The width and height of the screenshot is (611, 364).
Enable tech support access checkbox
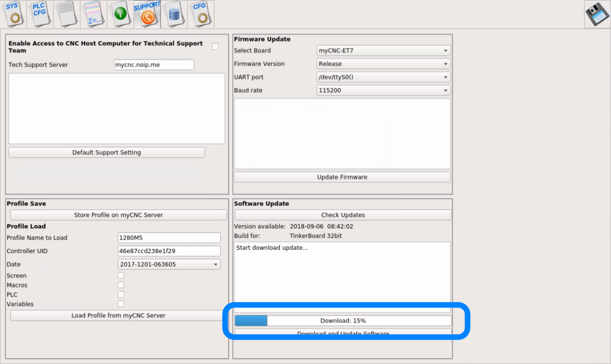click(x=215, y=47)
